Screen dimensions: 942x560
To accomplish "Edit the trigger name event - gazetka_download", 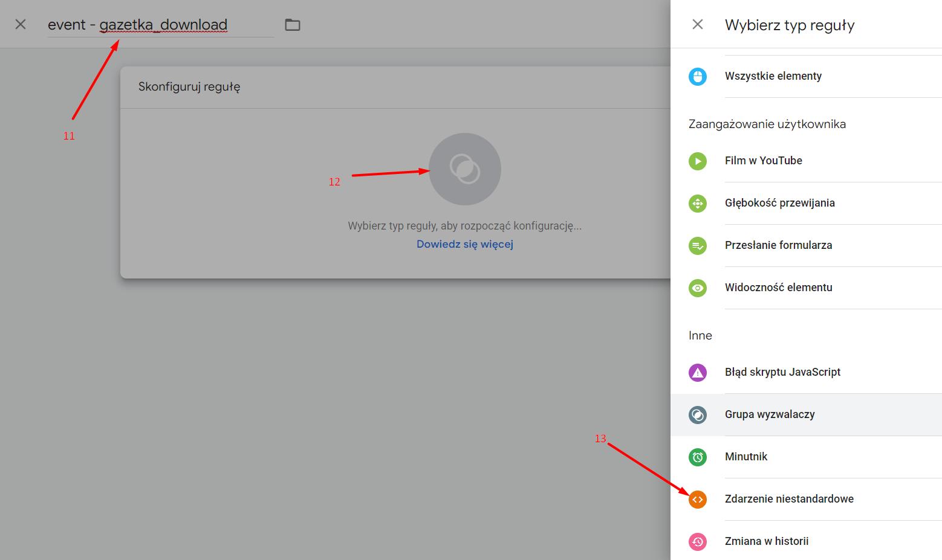I will pyautogui.click(x=161, y=25).
